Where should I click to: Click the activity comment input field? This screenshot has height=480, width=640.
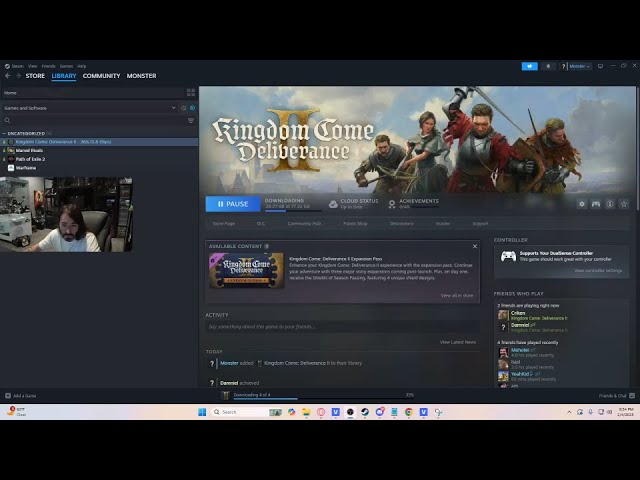342,327
